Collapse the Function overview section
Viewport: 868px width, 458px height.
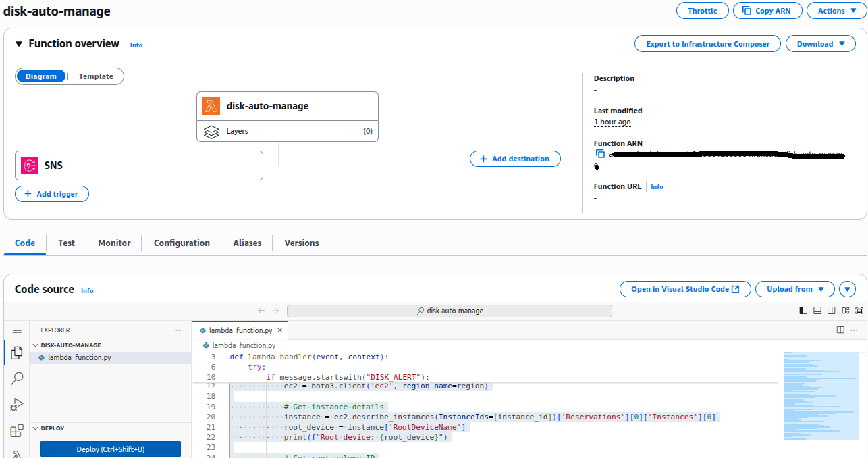click(19, 44)
